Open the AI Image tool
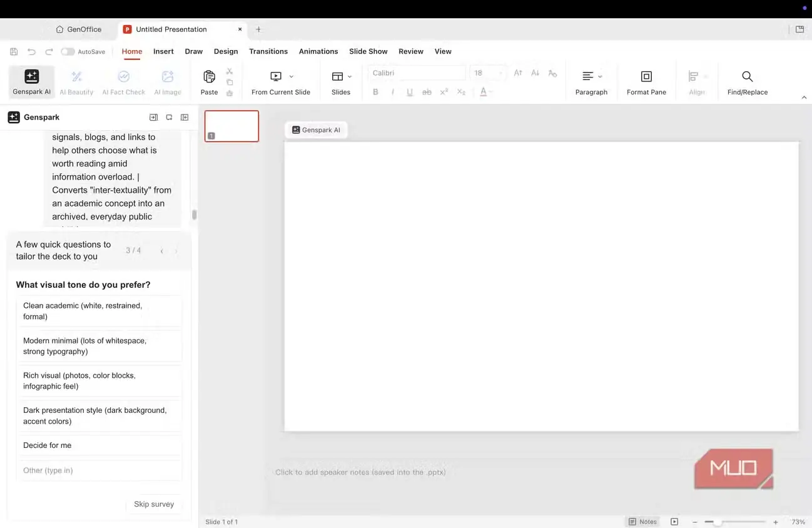 168,82
